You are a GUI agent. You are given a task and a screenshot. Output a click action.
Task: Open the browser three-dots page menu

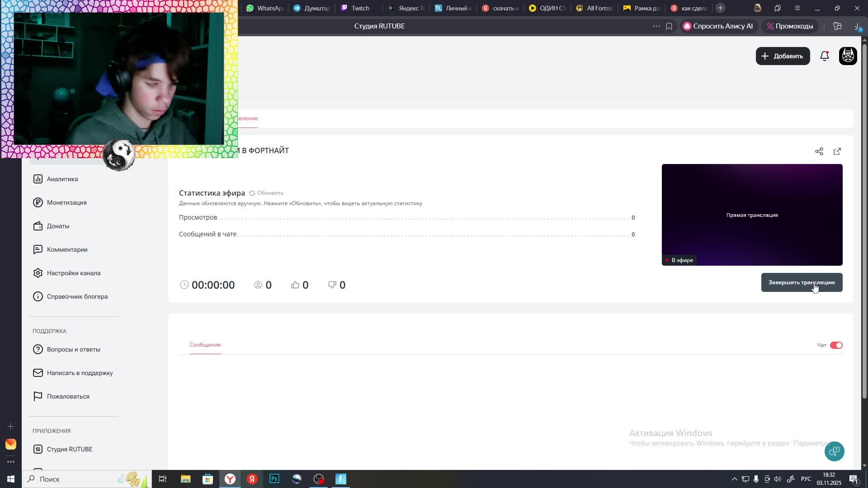pyautogui.click(x=656, y=26)
